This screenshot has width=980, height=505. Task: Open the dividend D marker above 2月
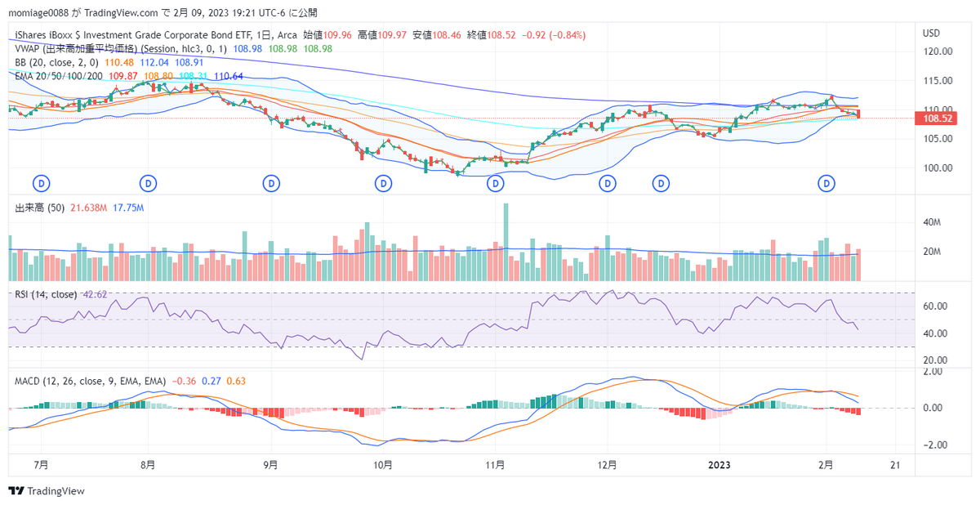(x=827, y=183)
